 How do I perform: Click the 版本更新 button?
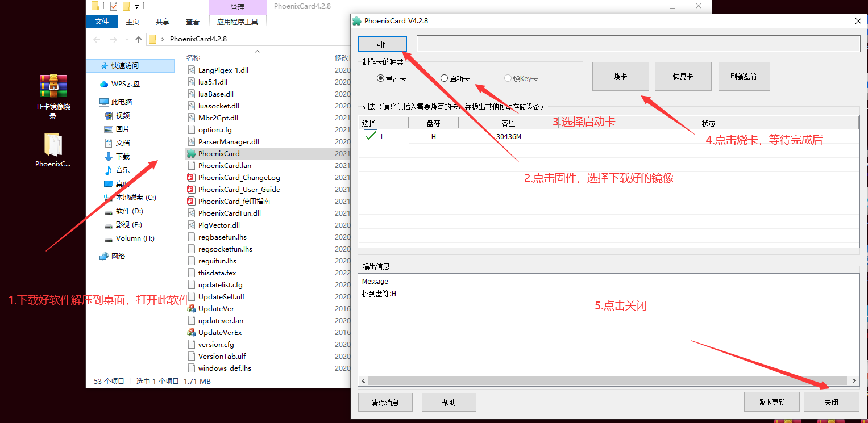[771, 401]
